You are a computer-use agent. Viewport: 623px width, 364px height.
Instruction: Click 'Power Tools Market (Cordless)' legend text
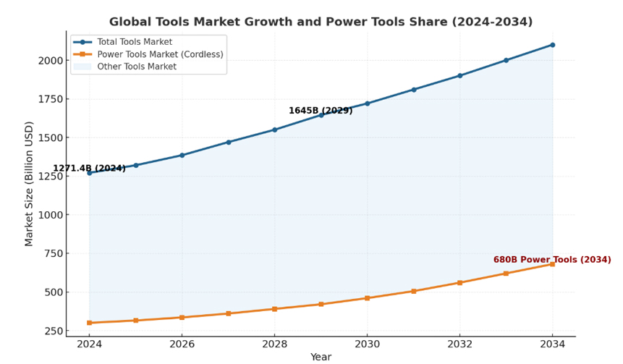click(160, 54)
